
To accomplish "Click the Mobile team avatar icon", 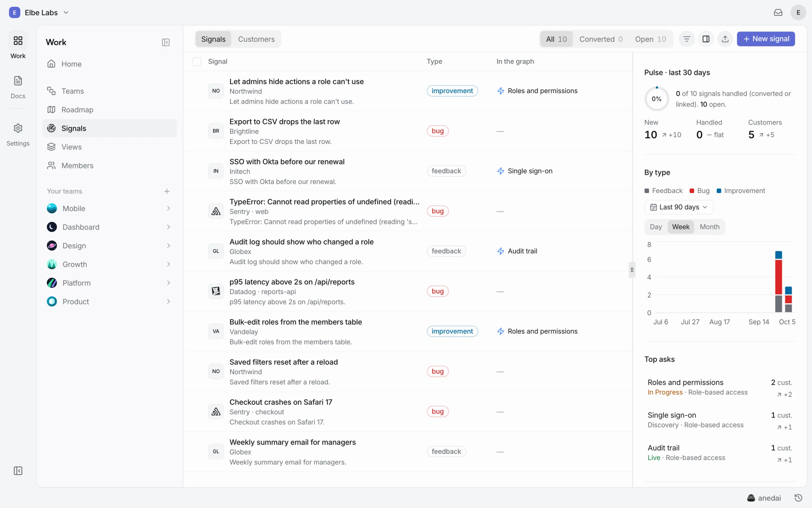I will (x=52, y=208).
